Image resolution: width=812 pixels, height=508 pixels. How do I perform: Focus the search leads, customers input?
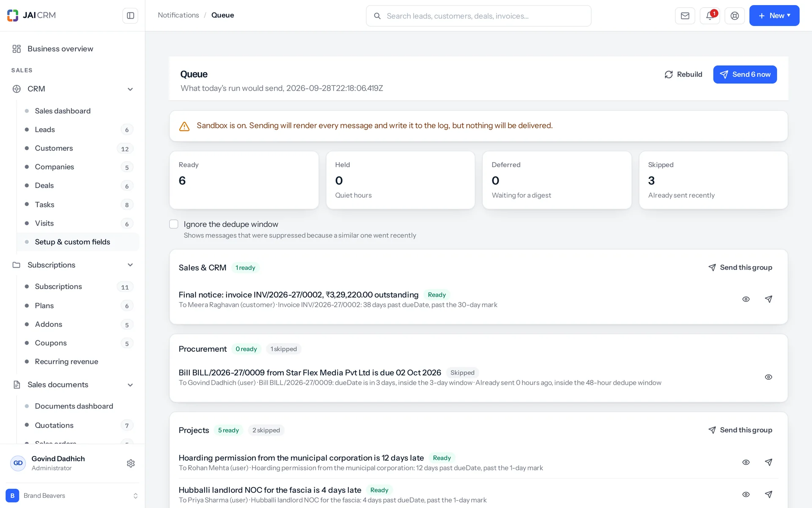pos(479,16)
